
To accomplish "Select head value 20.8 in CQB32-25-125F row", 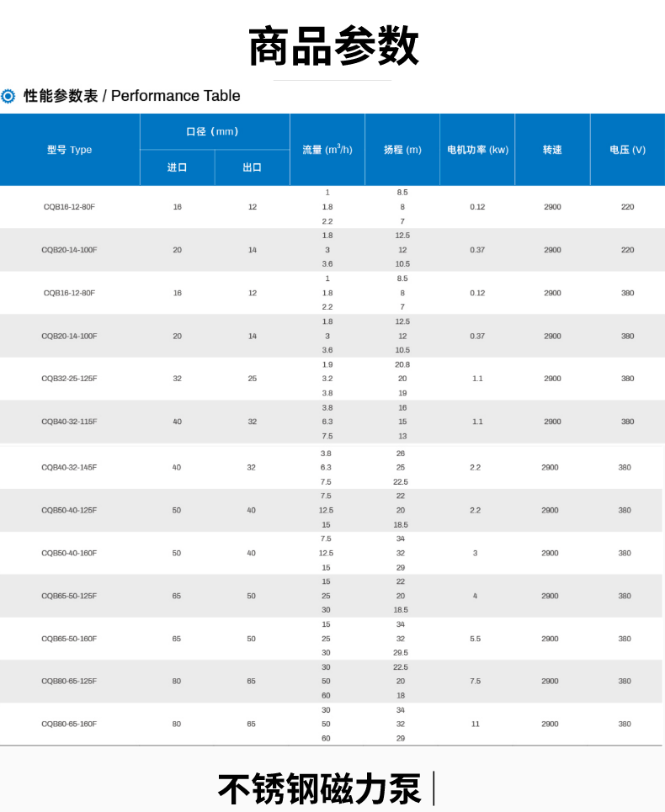I will (402, 364).
